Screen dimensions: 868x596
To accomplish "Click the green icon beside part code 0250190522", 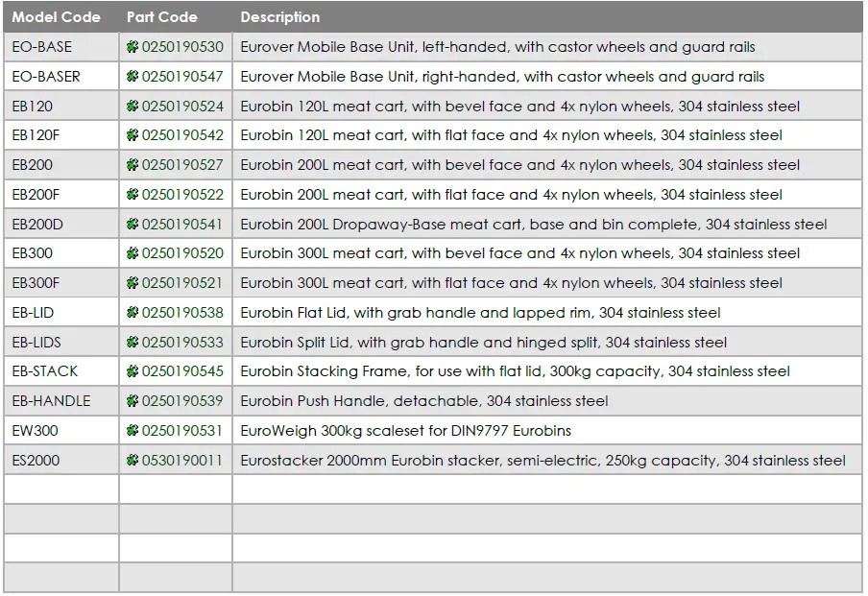I will pos(133,195).
